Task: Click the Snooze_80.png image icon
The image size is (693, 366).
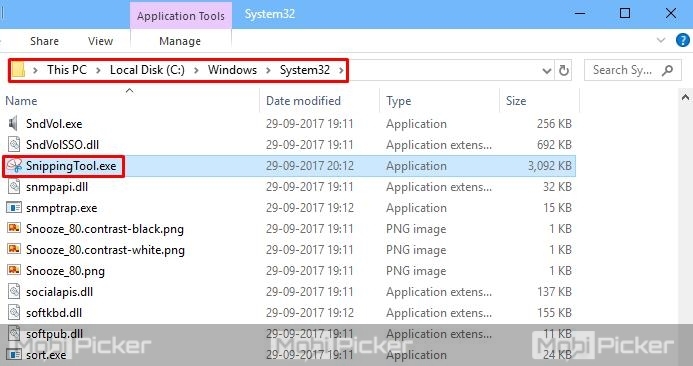Action: click(14, 271)
